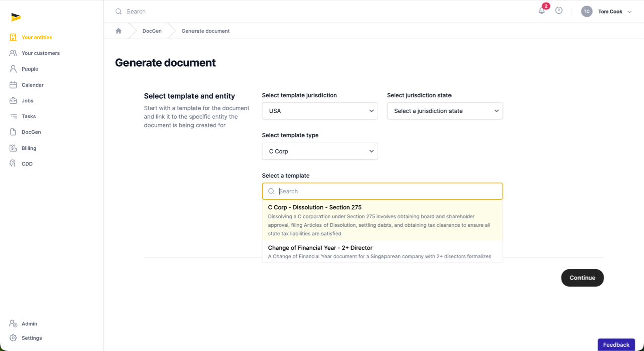Viewport: 644px width, 351px height.
Task: Click the Admin icon in sidebar
Action: click(13, 324)
